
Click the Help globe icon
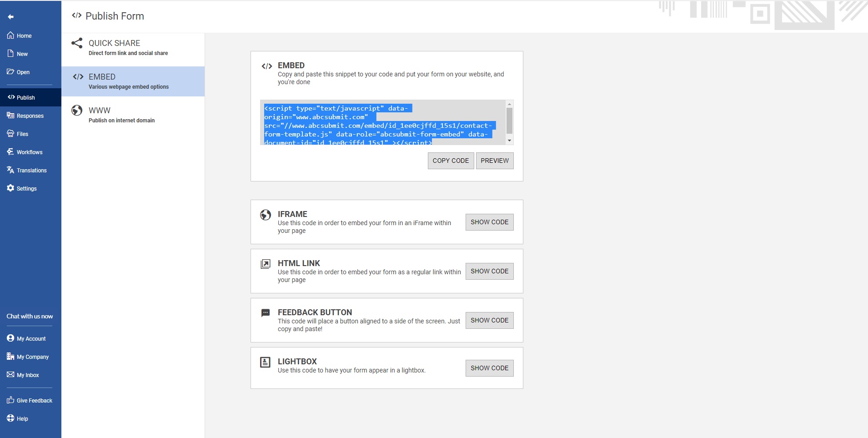pos(10,418)
